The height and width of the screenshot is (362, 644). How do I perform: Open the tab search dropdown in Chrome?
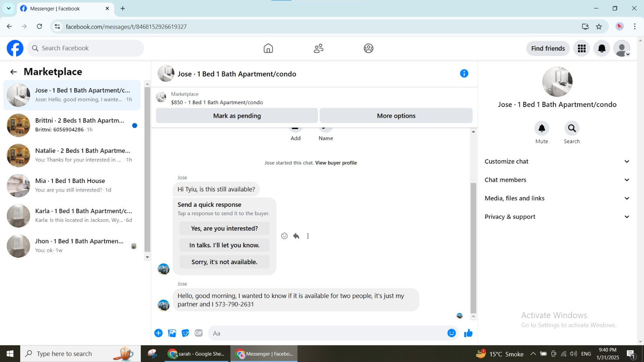click(x=8, y=8)
